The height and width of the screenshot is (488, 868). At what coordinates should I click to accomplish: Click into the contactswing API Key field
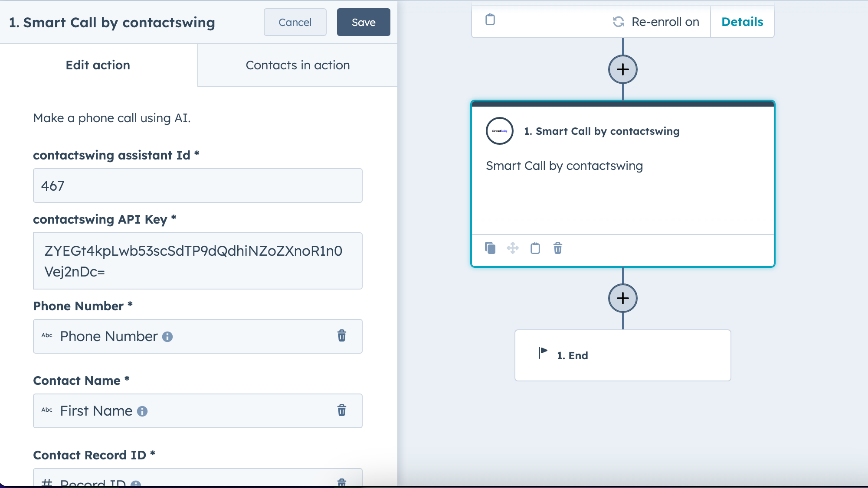(x=198, y=261)
